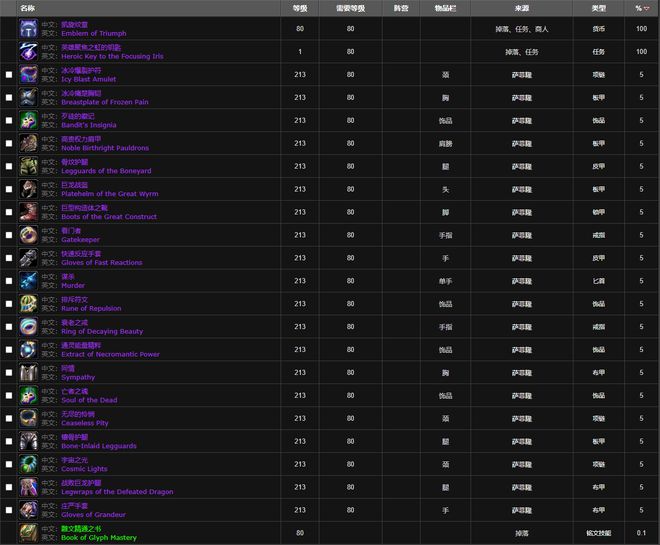Click the 需要等级 column header
Image resolution: width=660 pixels, height=545 pixels.
350,8
